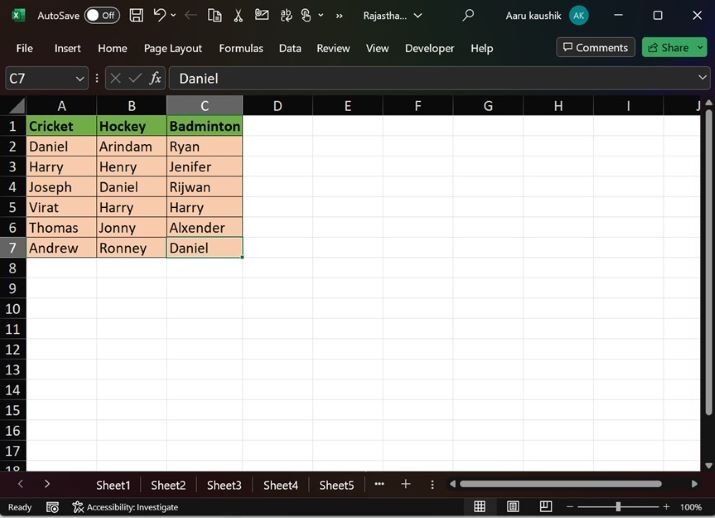Switch to the Home tab
715x518 pixels.
(112, 48)
